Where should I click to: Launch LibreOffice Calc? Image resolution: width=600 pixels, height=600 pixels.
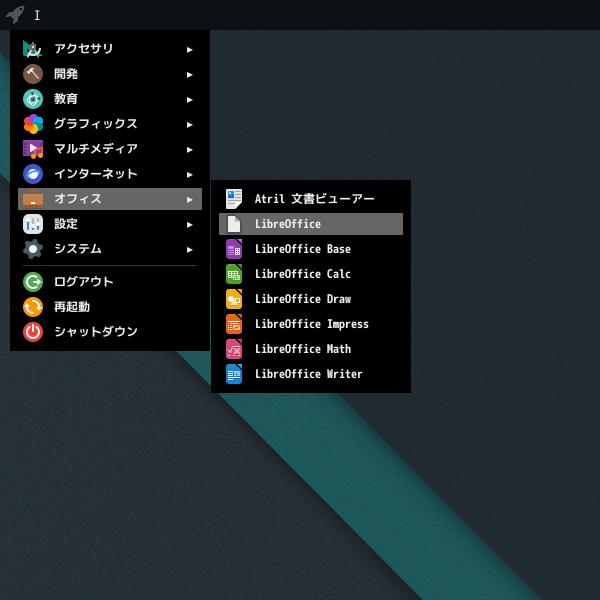[x=311, y=274]
